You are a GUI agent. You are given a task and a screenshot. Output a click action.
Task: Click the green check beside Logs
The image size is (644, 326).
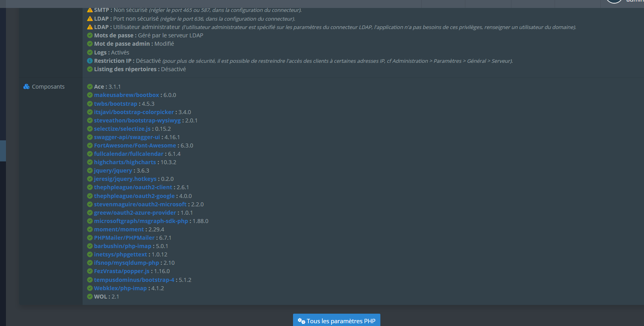click(90, 52)
